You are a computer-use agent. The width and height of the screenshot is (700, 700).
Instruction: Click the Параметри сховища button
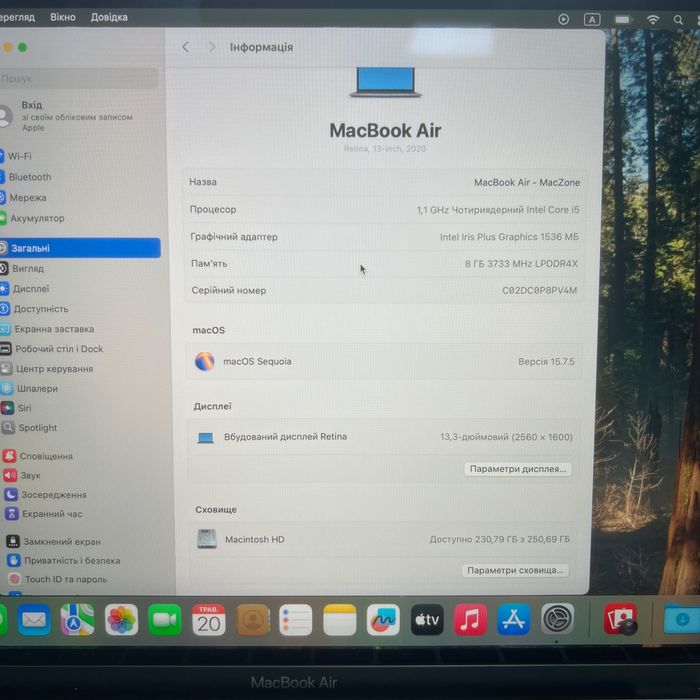coord(515,570)
